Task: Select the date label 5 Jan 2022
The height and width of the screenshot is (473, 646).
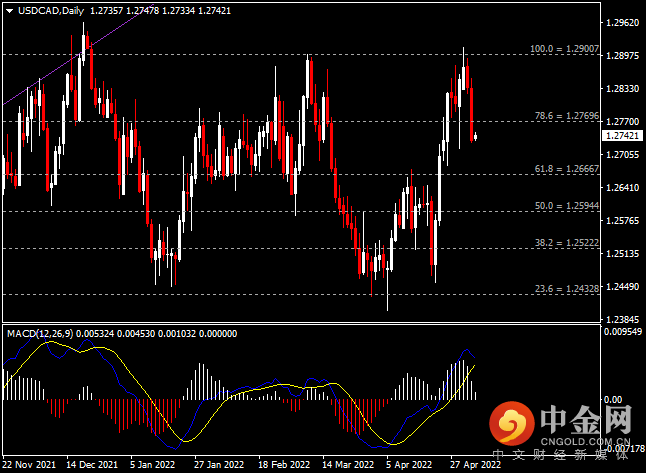Action: click(152, 465)
